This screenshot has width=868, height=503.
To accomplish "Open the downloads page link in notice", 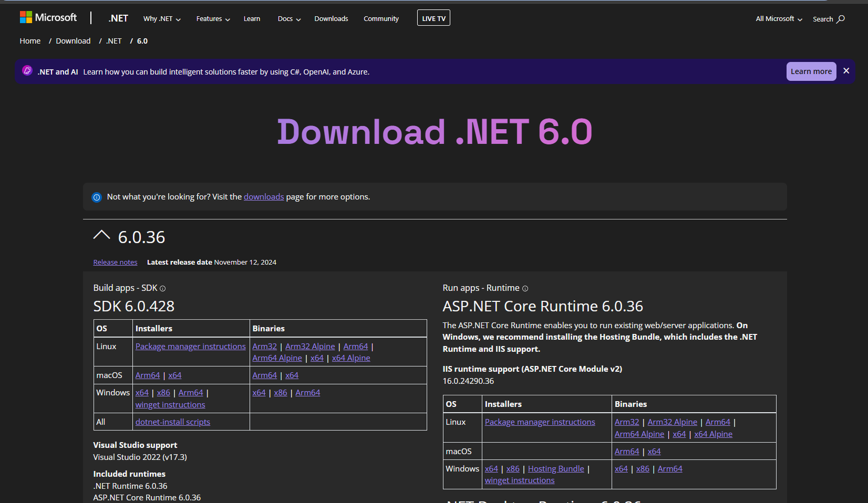I will click(264, 197).
